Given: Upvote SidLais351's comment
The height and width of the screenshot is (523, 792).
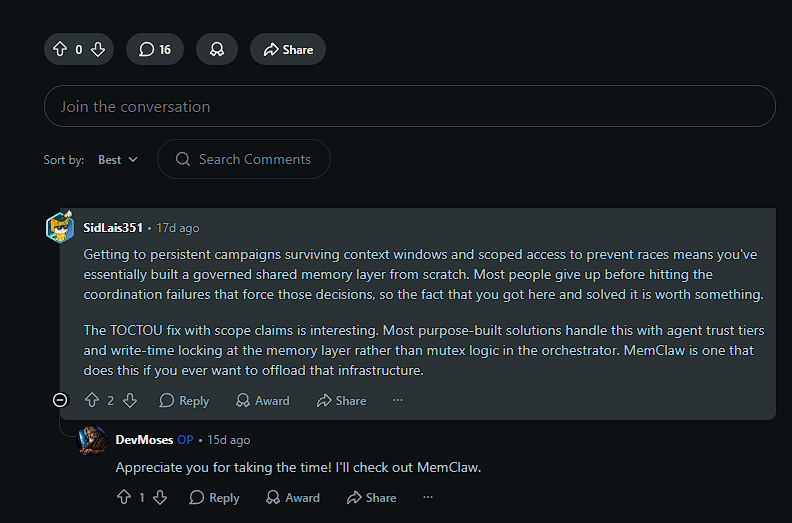Looking at the screenshot, I should click(x=92, y=400).
